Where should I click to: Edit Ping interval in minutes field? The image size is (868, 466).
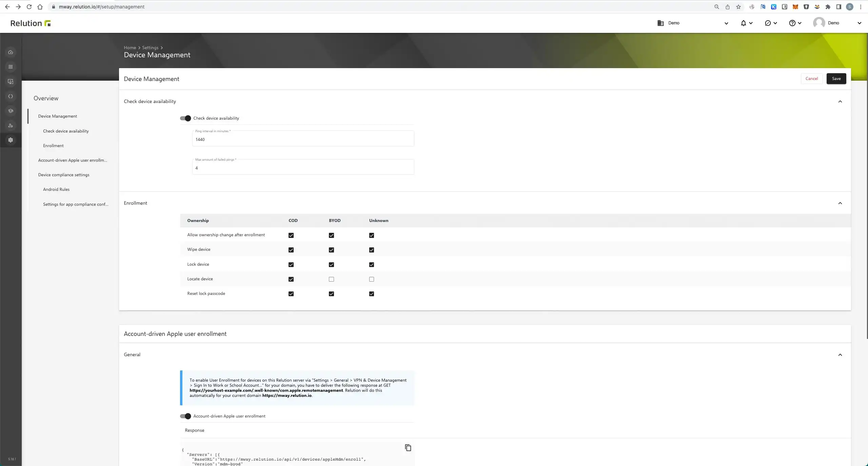pyautogui.click(x=303, y=139)
